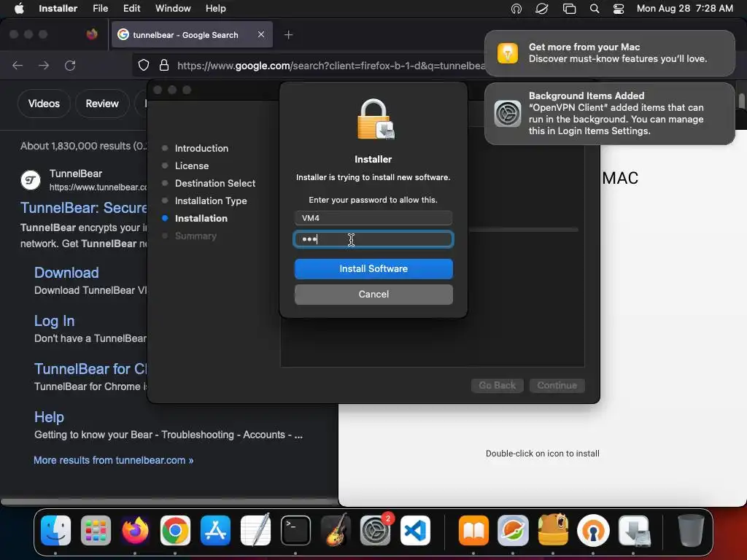The image size is (747, 560).
Task: Open the Apple menu
Action: [19, 8]
